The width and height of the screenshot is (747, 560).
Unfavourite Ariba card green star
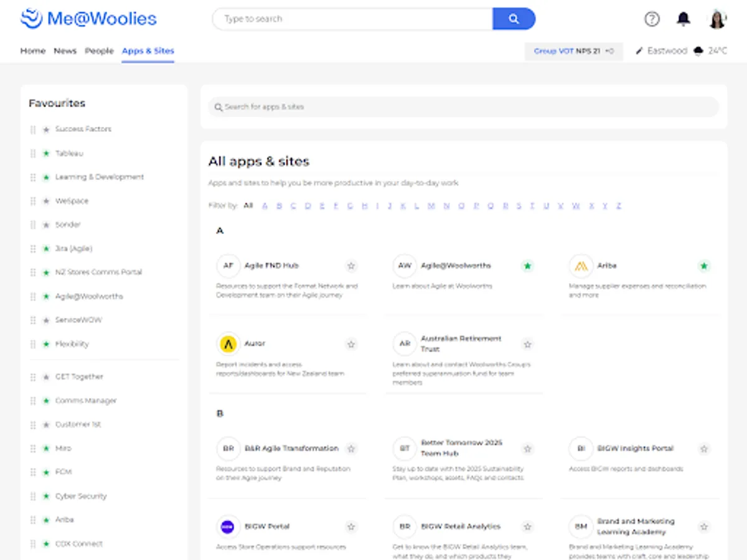[x=703, y=266]
